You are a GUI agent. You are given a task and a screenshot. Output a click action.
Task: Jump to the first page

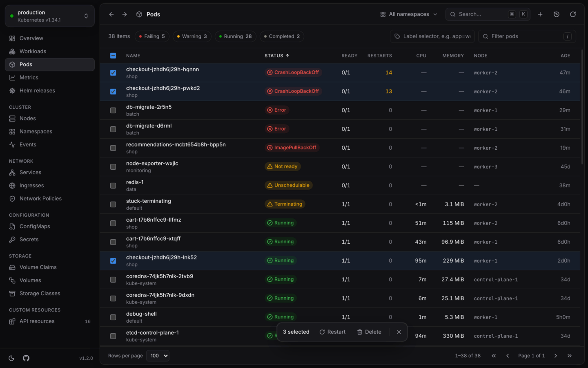(x=494, y=356)
